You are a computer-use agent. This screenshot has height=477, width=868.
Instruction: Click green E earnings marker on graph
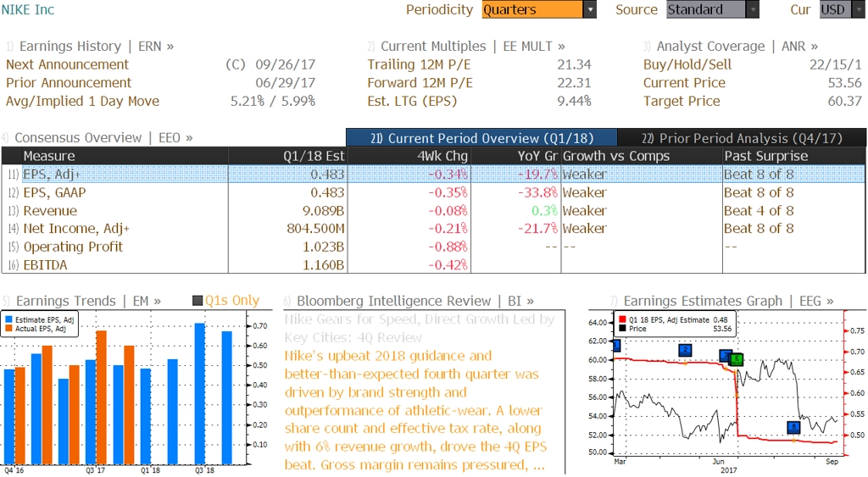click(x=737, y=360)
